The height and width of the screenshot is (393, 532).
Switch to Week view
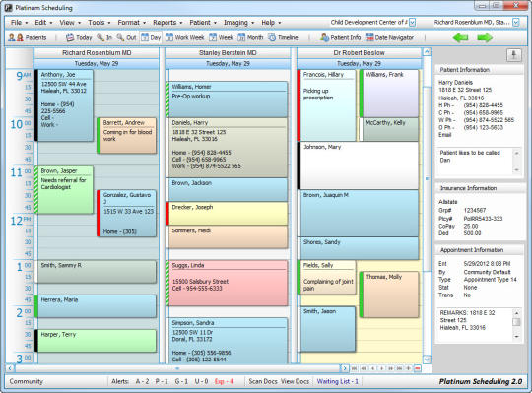tap(222, 37)
